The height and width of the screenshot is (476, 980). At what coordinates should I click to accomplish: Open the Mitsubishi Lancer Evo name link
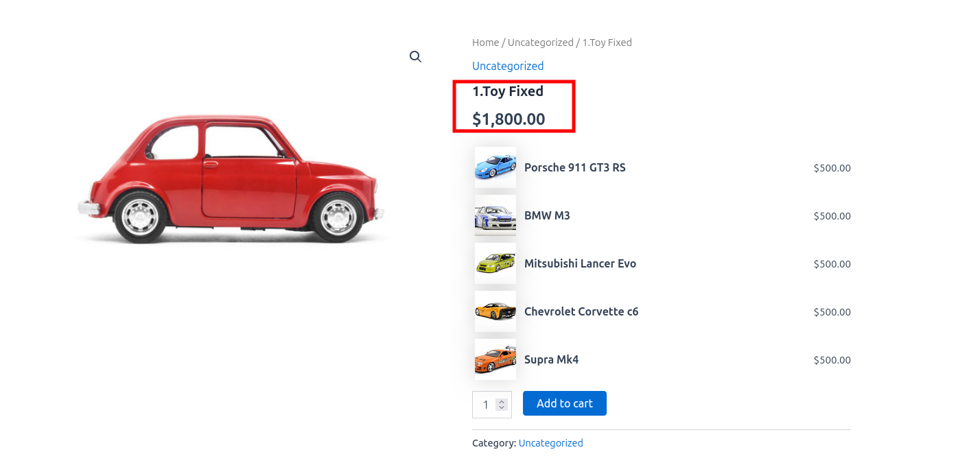[580, 263]
